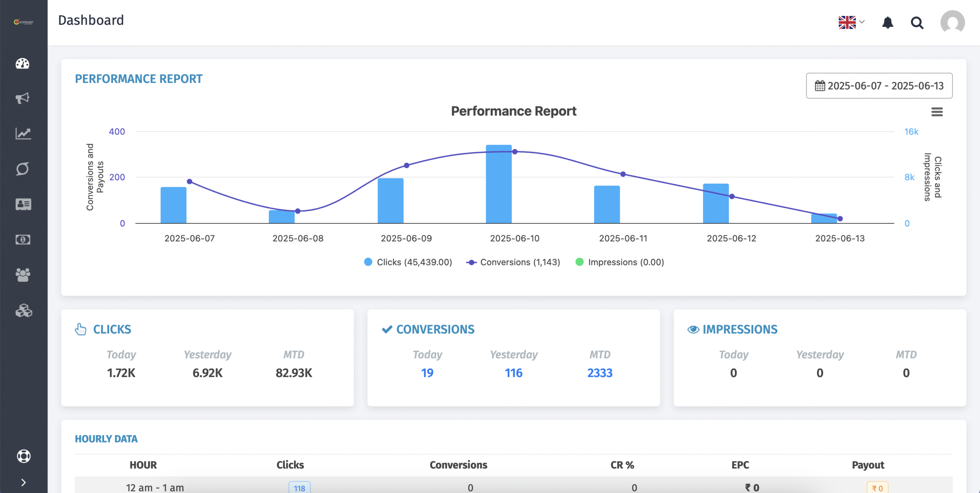This screenshot has width=980, height=493.
Task: Toggle the Impressions series in chart legend
Action: tap(620, 262)
